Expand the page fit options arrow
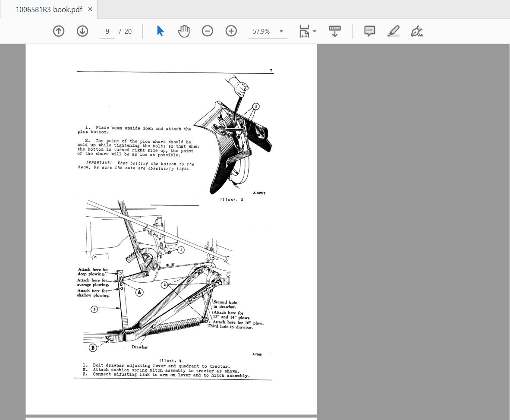The width and height of the screenshot is (510, 420). click(315, 31)
